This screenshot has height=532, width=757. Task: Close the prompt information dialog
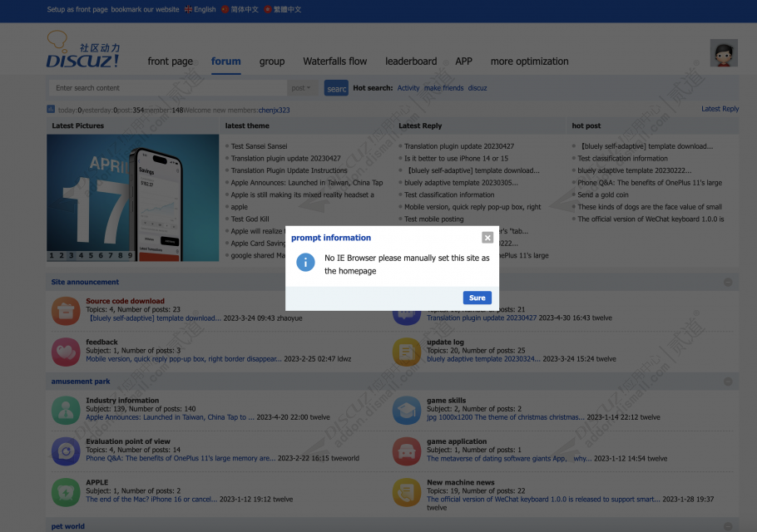click(x=487, y=238)
